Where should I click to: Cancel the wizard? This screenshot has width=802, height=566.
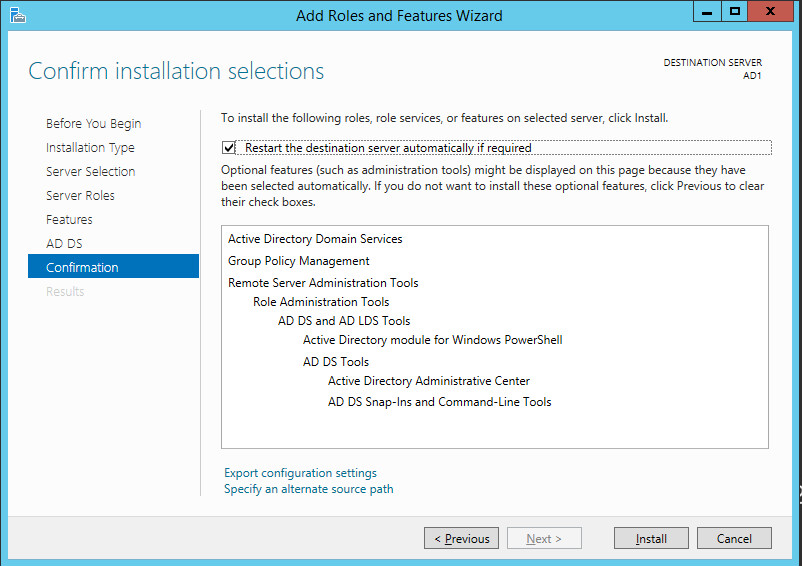click(x=734, y=538)
